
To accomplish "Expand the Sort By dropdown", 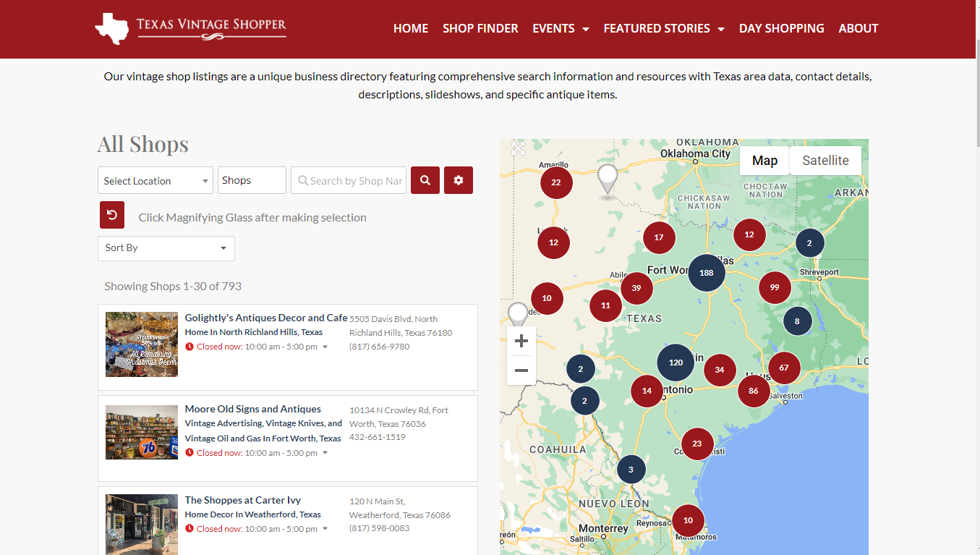I will tap(166, 248).
